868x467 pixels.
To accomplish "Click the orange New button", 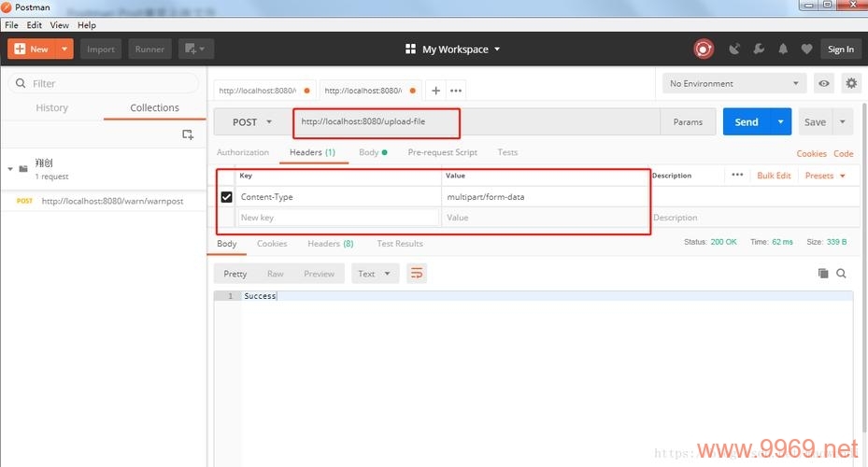I will [x=32, y=49].
